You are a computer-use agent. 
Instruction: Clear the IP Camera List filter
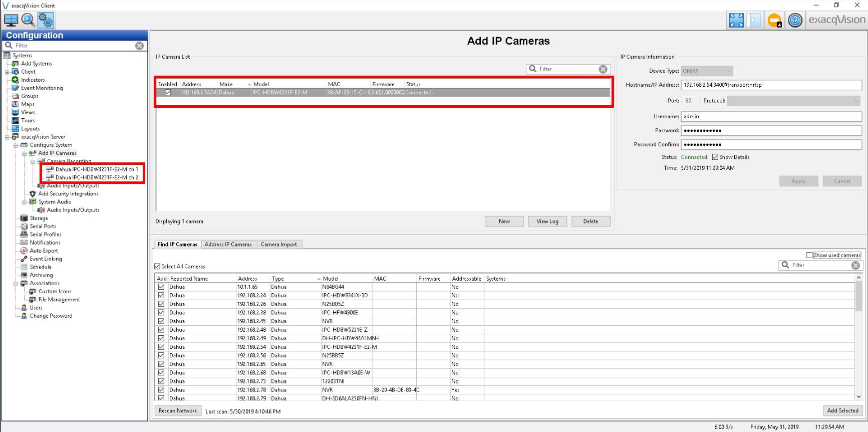coord(603,69)
